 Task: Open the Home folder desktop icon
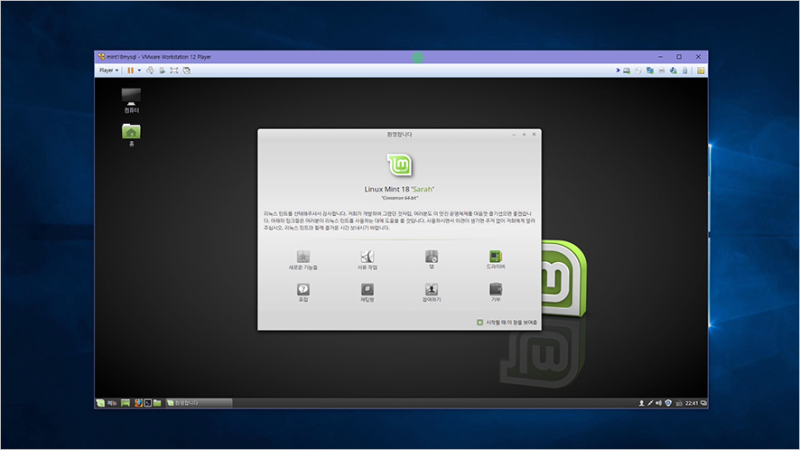point(131,135)
